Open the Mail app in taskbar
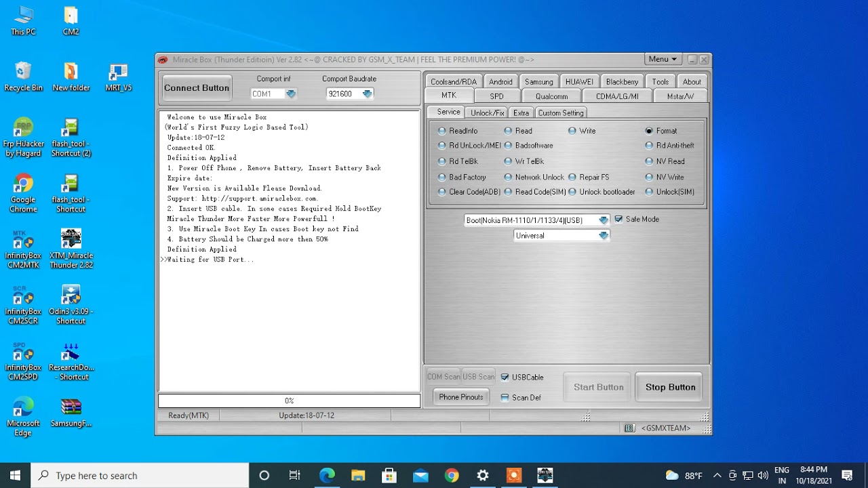 point(420,475)
